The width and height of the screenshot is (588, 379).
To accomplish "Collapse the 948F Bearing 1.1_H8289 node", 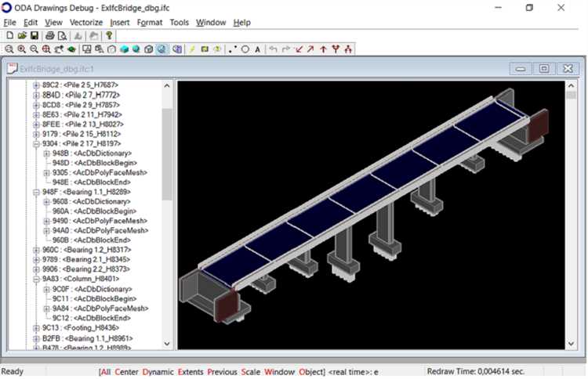I will (36, 192).
